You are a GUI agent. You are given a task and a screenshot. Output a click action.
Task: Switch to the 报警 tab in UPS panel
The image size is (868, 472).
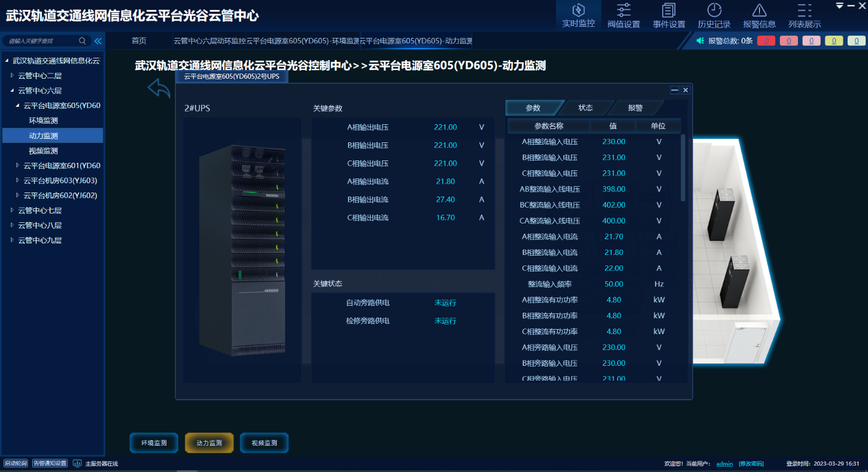635,108
